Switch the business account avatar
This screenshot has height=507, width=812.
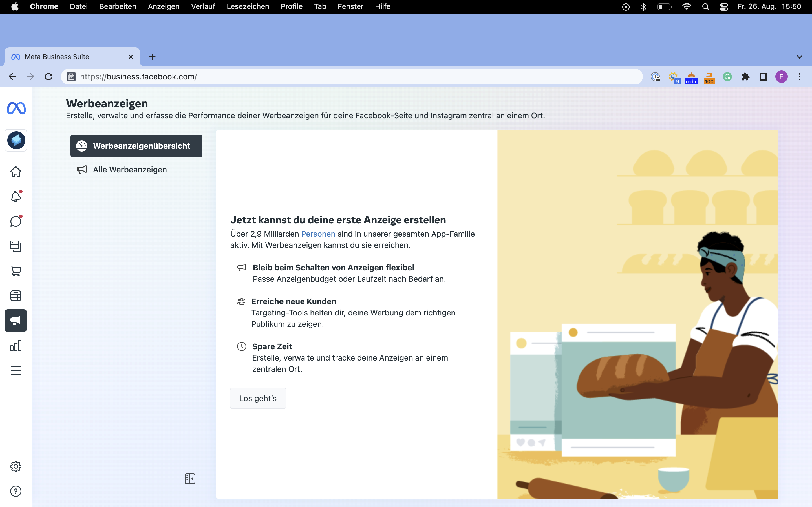coord(16,140)
